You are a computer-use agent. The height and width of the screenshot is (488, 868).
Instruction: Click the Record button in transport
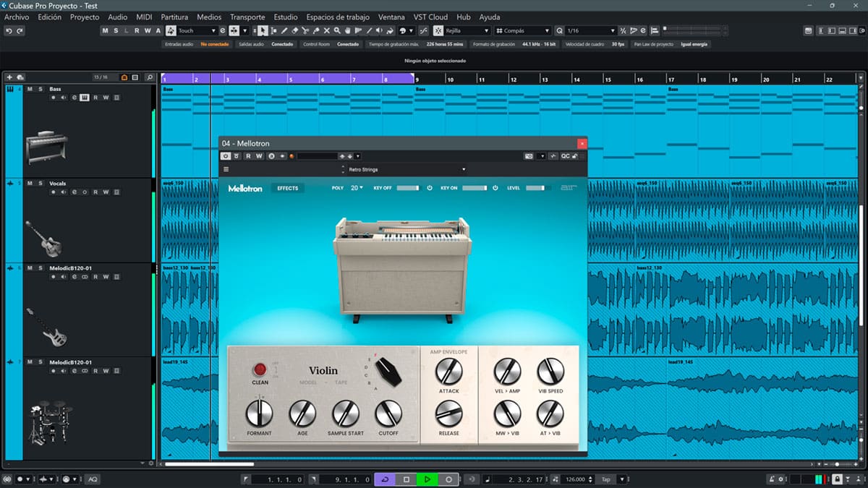tap(448, 479)
